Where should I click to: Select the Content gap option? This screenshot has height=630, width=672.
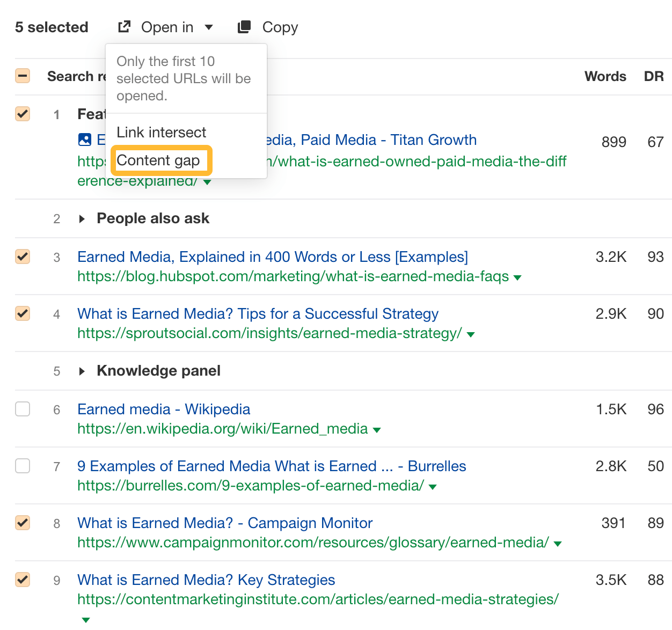[160, 160]
